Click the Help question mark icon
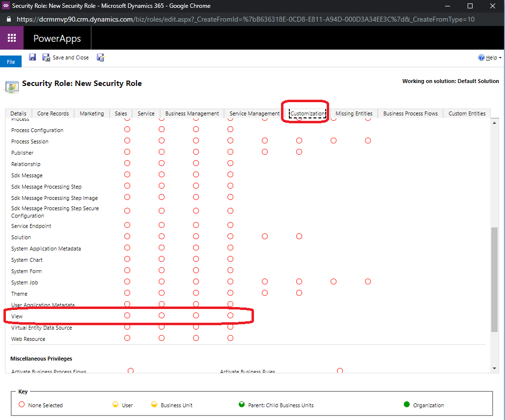Screen dimensions: 505x420 [481, 57]
